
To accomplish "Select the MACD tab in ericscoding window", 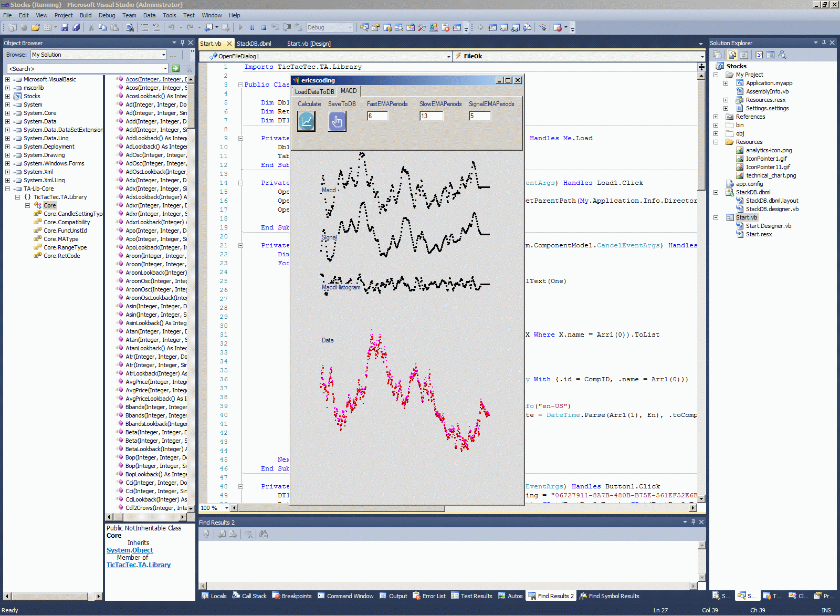I will pos(349,91).
